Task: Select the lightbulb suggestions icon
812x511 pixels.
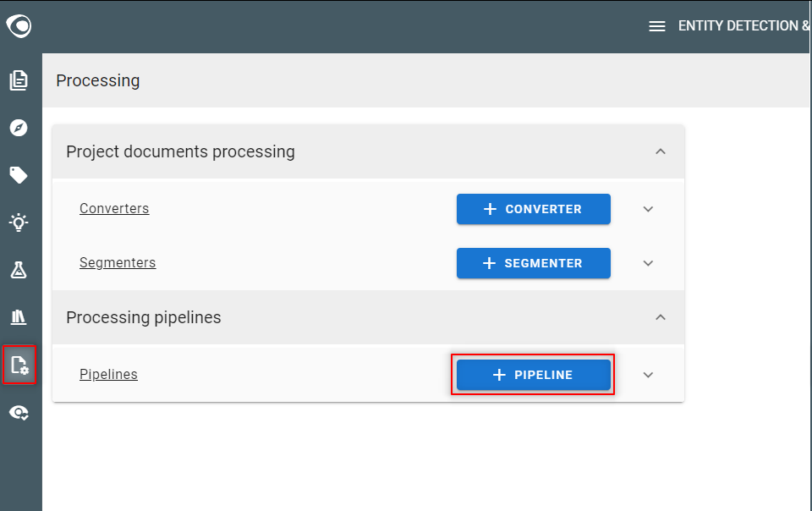Action: pyautogui.click(x=19, y=223)
